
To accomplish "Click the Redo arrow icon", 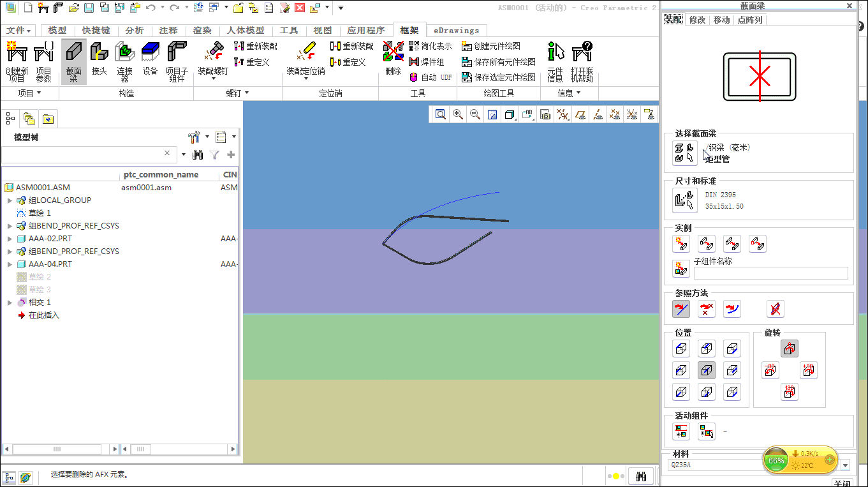I will coord(174,8).
